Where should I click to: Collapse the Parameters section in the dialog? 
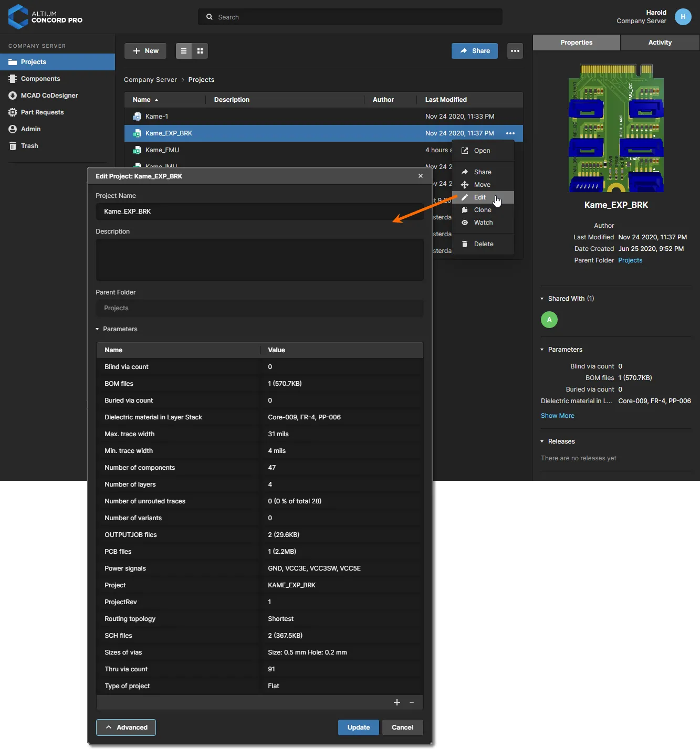97,329
